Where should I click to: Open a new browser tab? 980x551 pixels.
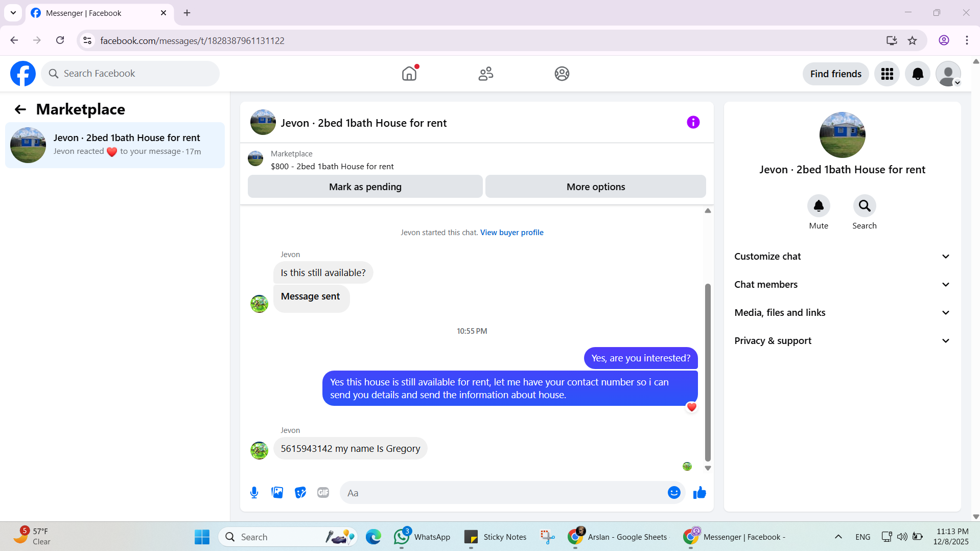pyautogui.click(x=187, y=13)
